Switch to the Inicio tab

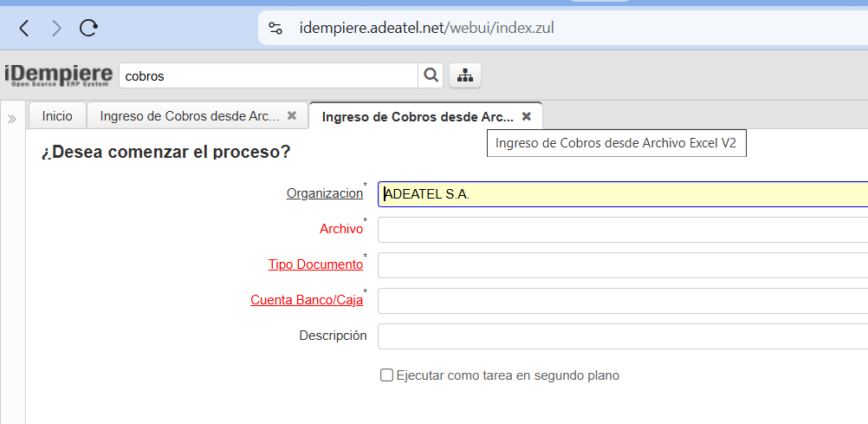point(57,115)
